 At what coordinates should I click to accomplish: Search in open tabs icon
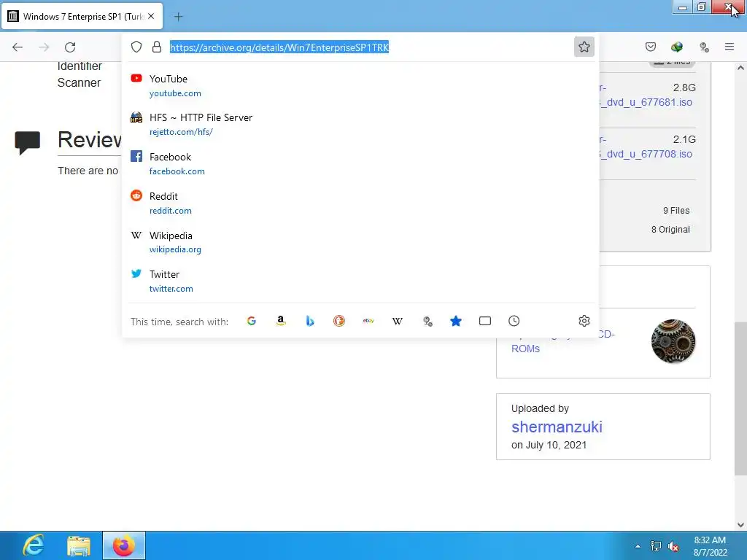[x=485, y=321]
